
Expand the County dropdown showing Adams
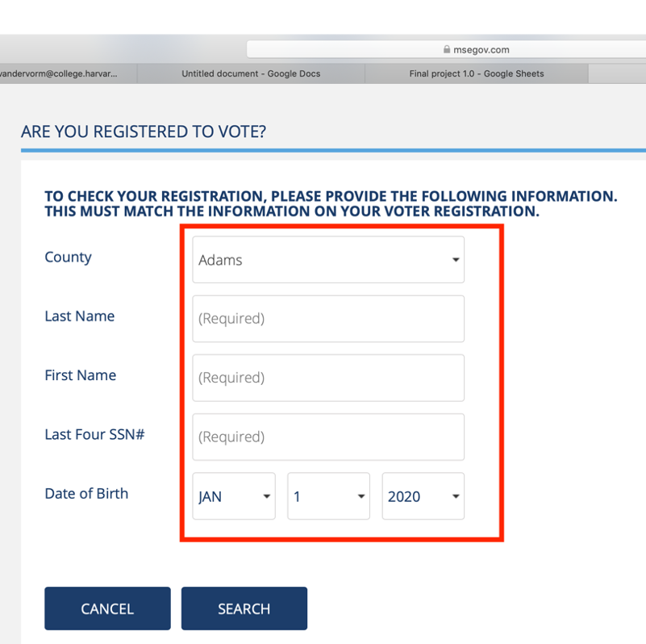[328, 260]
